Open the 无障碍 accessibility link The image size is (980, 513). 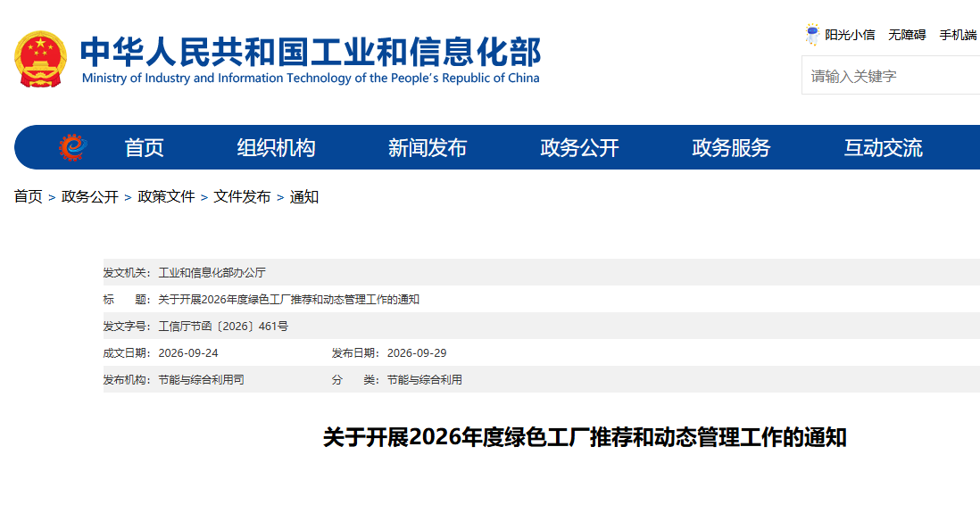pyautogui.click(x=907, y=35)
